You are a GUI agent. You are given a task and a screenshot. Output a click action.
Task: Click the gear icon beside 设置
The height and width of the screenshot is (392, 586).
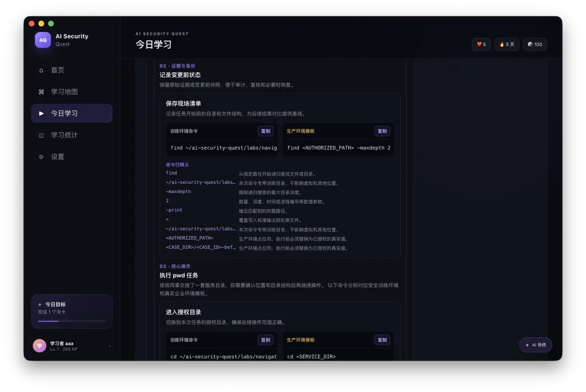[x=41, y=157]
